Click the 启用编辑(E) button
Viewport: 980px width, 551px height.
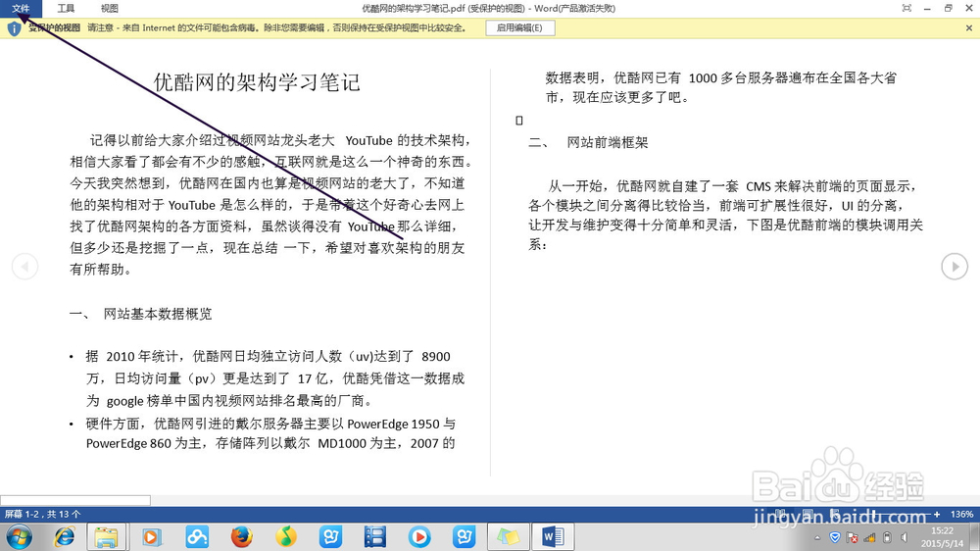(x=520, y=27)
